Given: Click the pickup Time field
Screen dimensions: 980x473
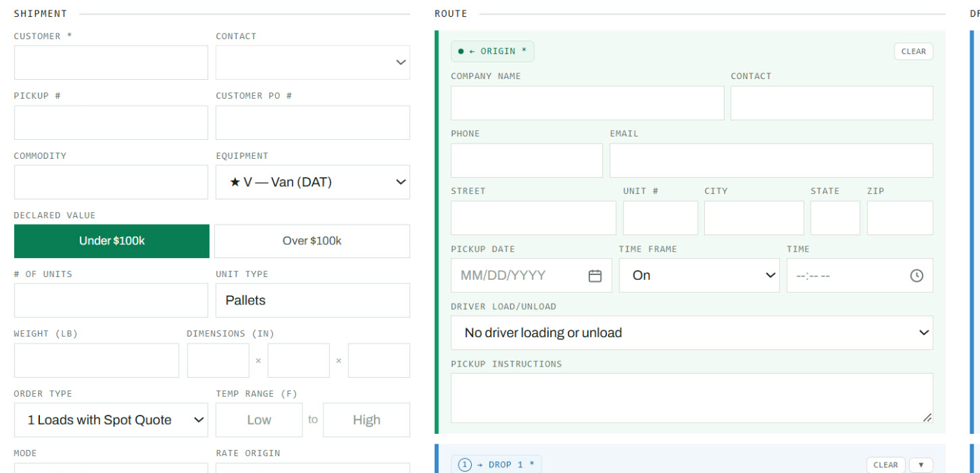Looking at the screenshot, I should coord(860,276).
